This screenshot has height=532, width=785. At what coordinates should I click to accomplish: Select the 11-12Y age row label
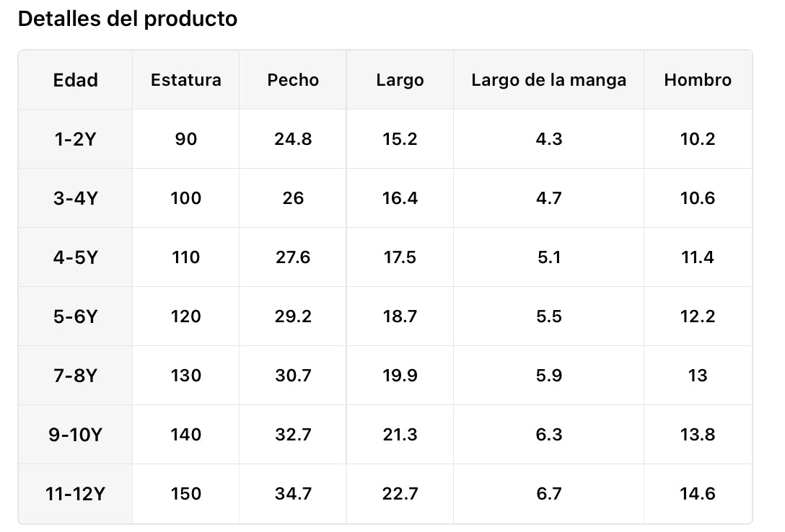click(76, 494)
